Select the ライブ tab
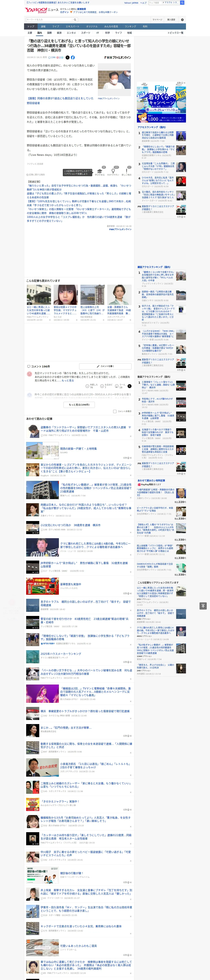Screen dimensions: 210x980 [x=56, y=26]
